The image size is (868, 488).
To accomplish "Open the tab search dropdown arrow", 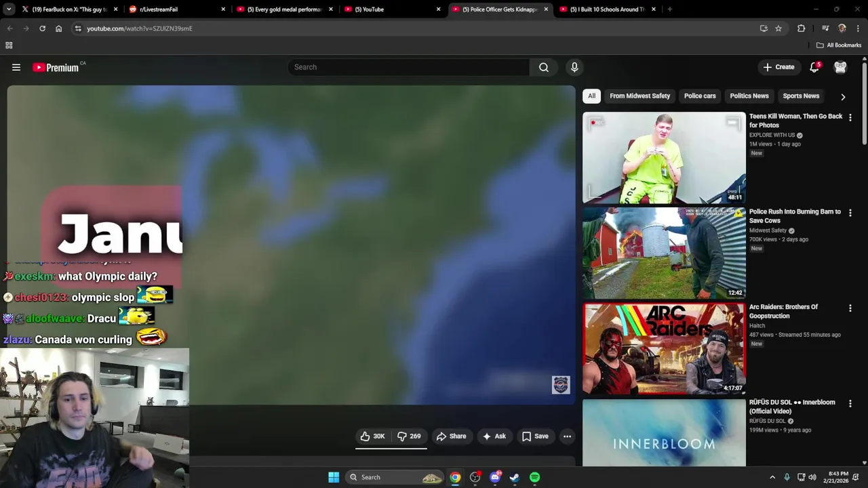I will tap(8, 9).
